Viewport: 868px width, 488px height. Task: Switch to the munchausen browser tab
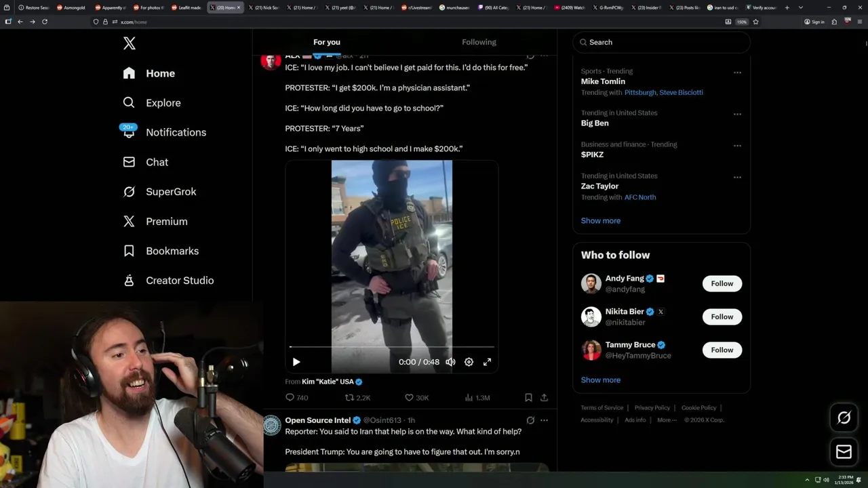pyautogui.click(x=454, y=7)
